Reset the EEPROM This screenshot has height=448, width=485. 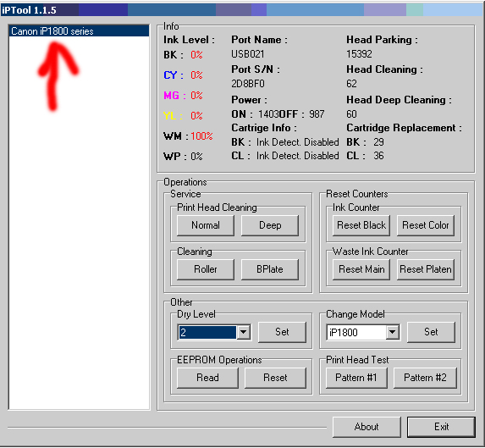275,378
